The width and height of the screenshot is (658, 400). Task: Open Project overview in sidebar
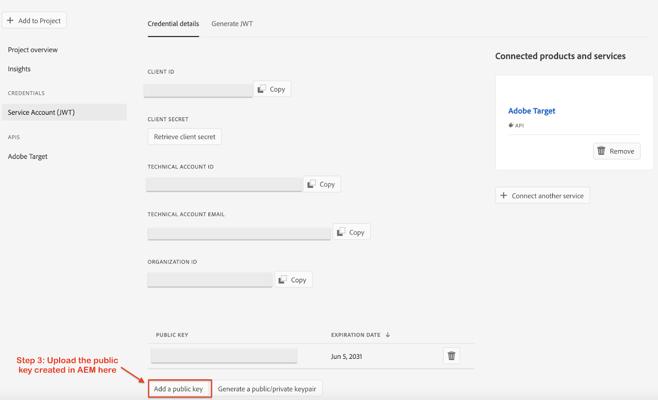tap(33, 49)
